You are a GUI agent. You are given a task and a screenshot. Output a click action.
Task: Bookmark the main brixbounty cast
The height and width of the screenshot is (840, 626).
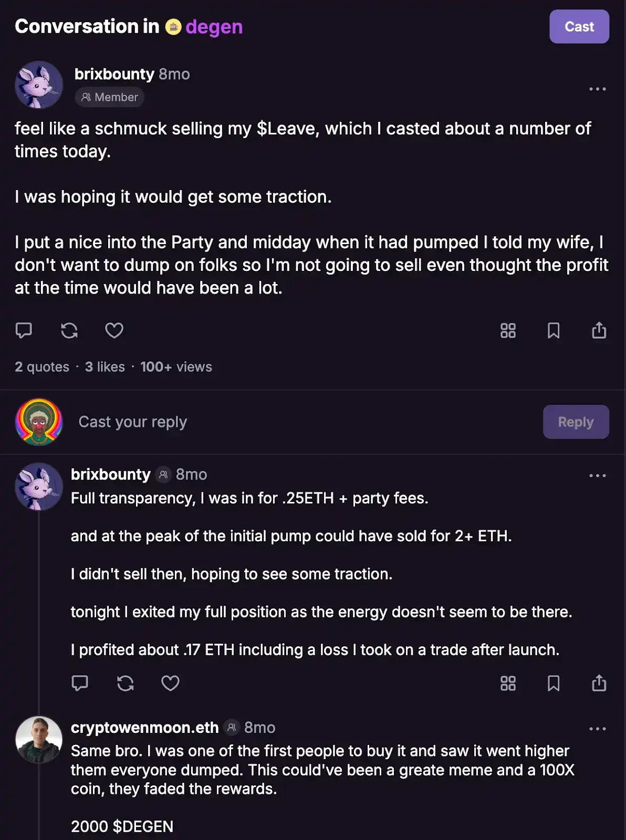tap(554, 330)
